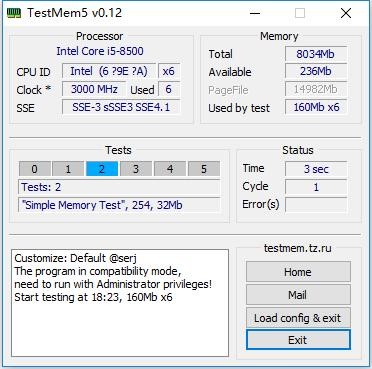The image size is (372, 369).
Task: Click the Total memory 8034Mb field
Action: click(x=316, y=54)
